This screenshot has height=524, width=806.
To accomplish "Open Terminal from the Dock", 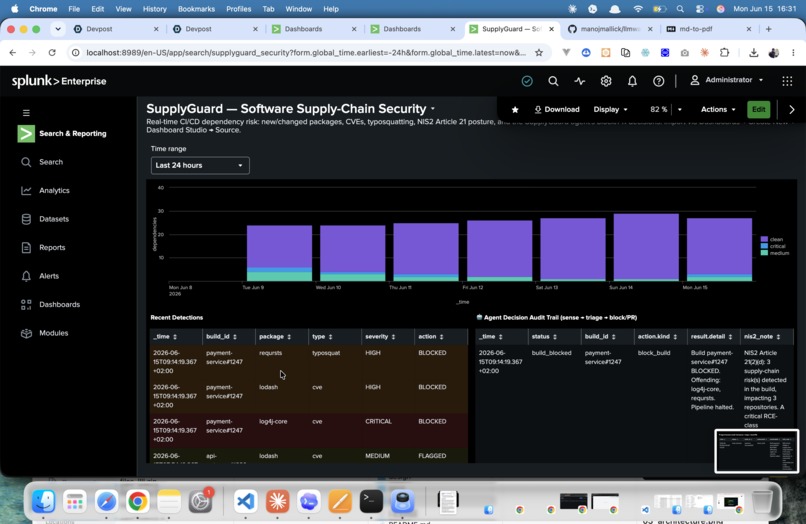I will [x=371, y=501].
